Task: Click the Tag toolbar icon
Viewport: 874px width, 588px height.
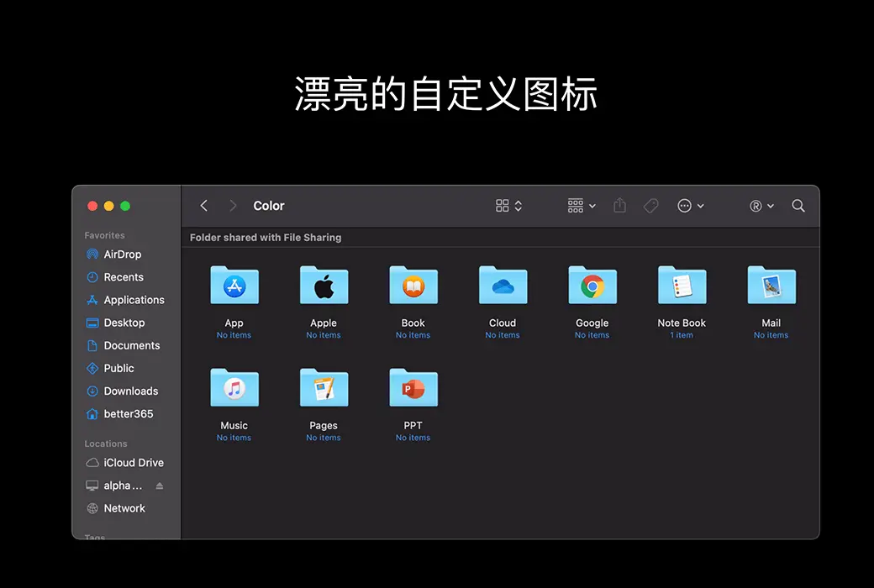Action: 651,206
